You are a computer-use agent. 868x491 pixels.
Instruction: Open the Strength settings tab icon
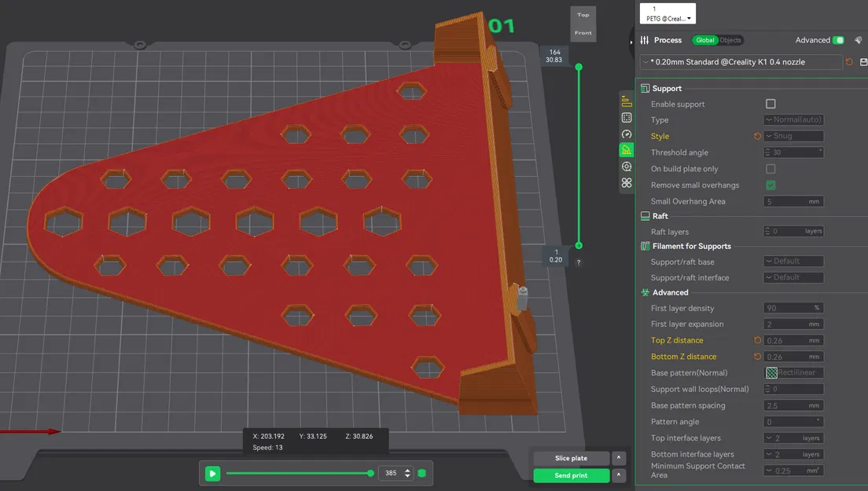[626, 118]
